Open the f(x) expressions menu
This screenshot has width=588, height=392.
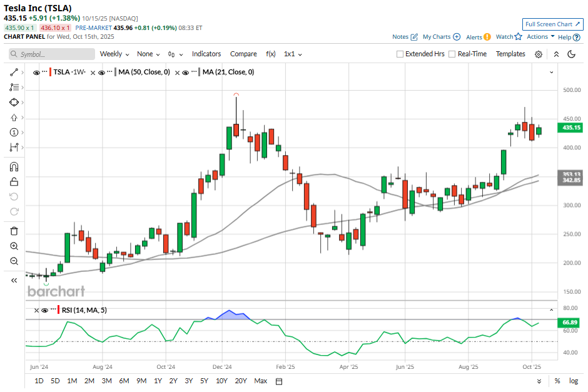tap(271, 54)
